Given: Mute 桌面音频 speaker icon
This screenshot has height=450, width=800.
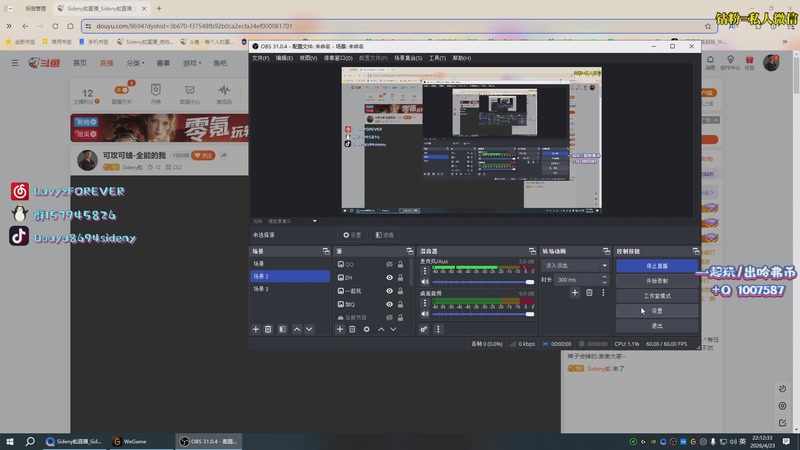Looking at the screenshot, I should point(424,314).
